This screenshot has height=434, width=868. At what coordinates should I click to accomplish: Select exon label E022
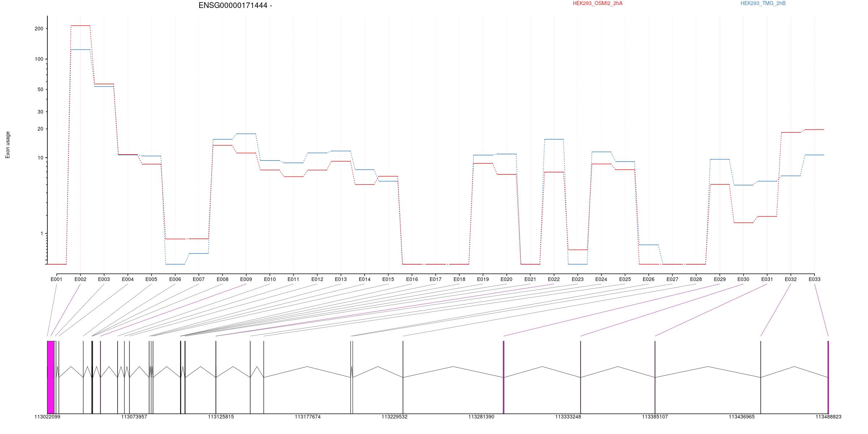coord(554,279)
